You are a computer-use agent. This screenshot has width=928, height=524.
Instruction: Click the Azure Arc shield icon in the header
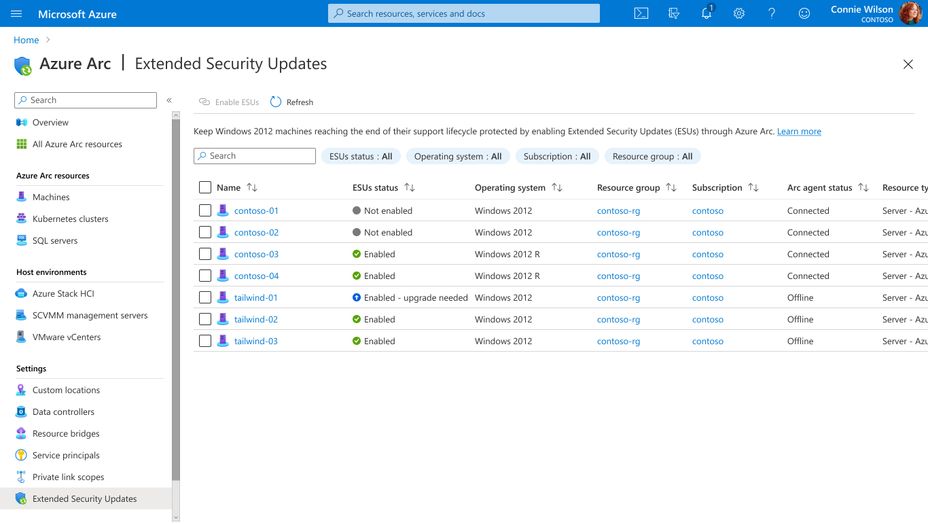[22, 65]
